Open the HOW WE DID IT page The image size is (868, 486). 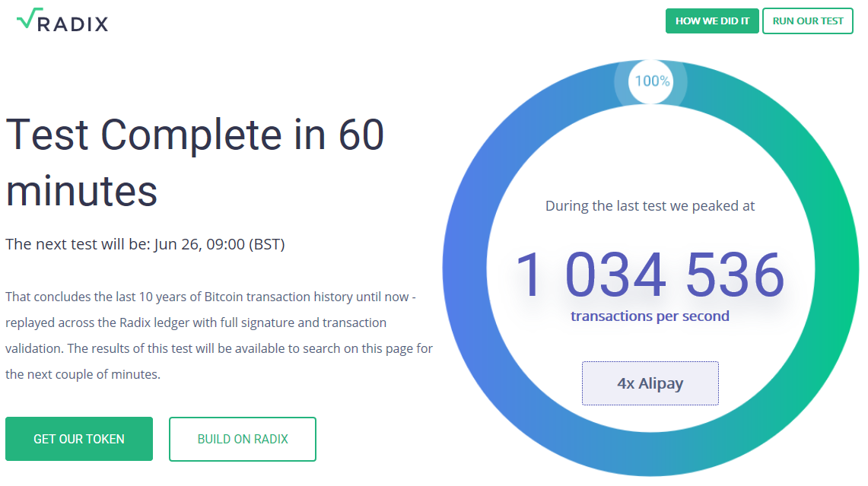(x=712, y=21)
